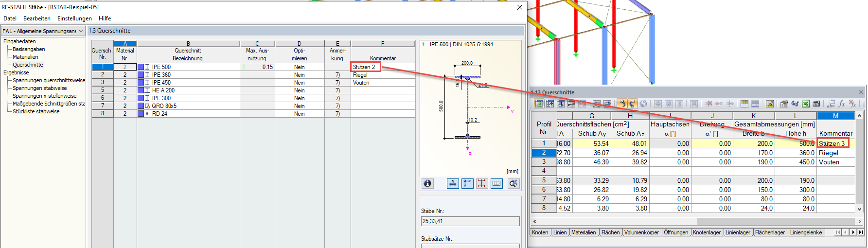Click the yellow table rows icon
The width and height of the screenshot is (868, 248).
click(x=744, y=104)
